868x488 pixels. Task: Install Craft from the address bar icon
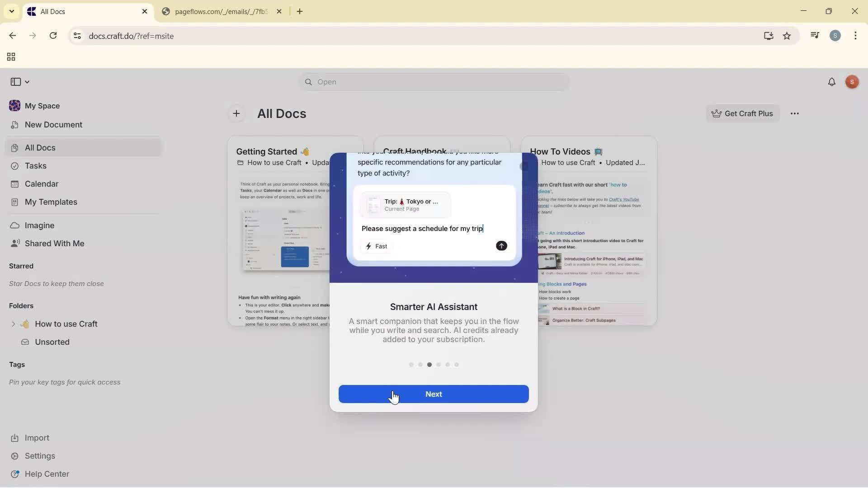pyautogui.click(x=769, y=36)
